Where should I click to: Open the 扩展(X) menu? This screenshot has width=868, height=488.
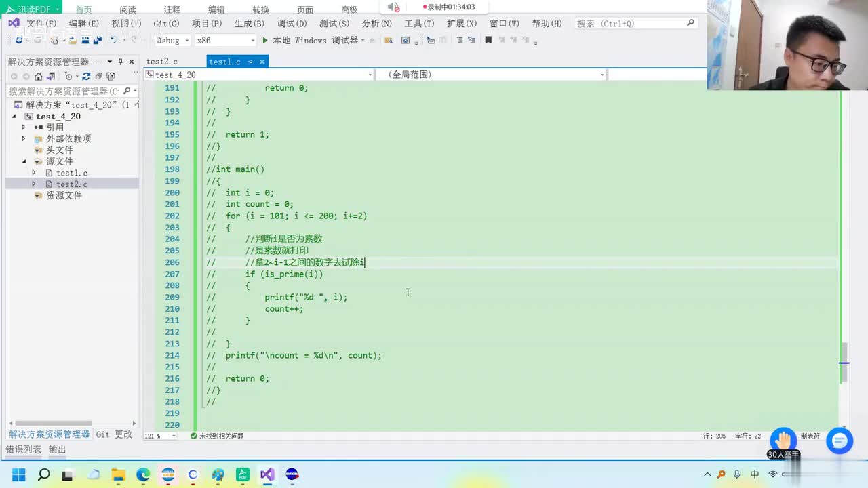461,23
